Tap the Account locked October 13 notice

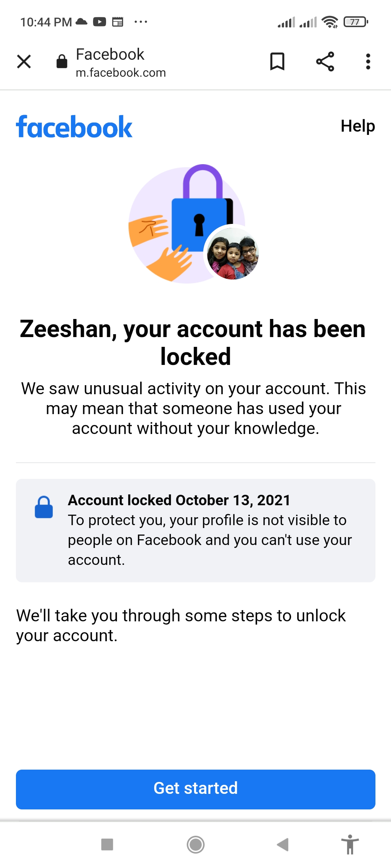[195, 530]
